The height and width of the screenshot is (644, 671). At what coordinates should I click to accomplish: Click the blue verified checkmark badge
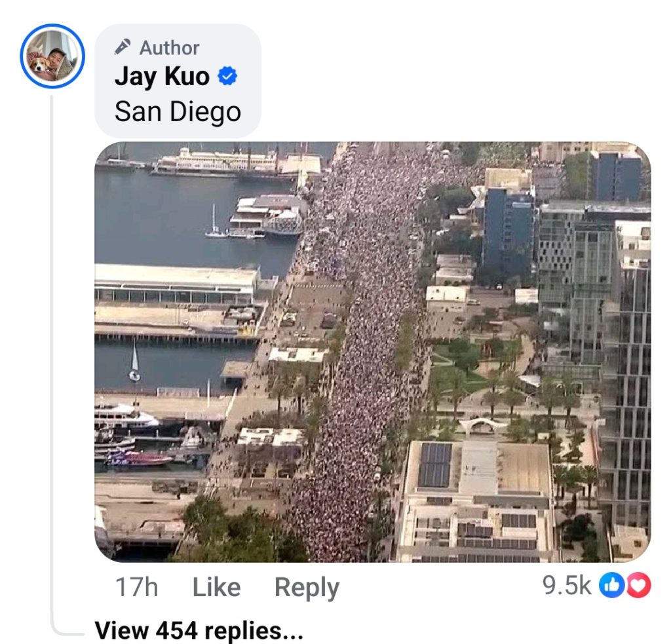[227, 76]
